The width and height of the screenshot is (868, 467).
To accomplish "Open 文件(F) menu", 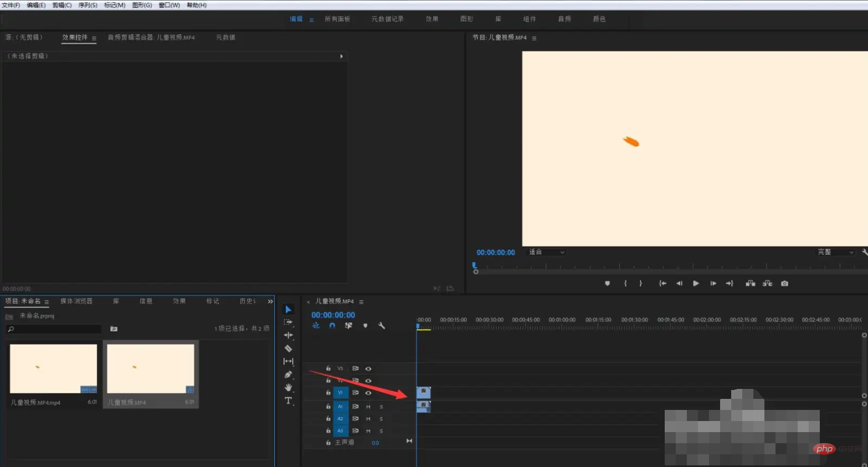I will coord(11,5).
